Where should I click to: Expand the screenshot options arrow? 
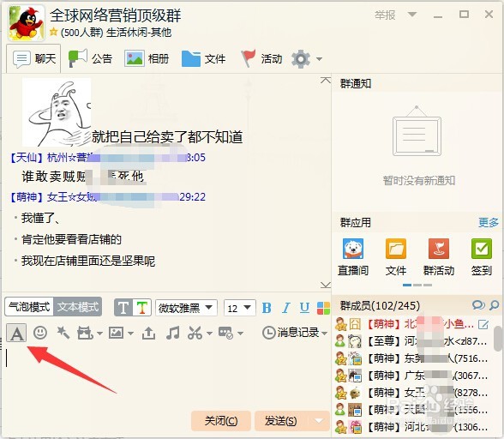(209, 334)
